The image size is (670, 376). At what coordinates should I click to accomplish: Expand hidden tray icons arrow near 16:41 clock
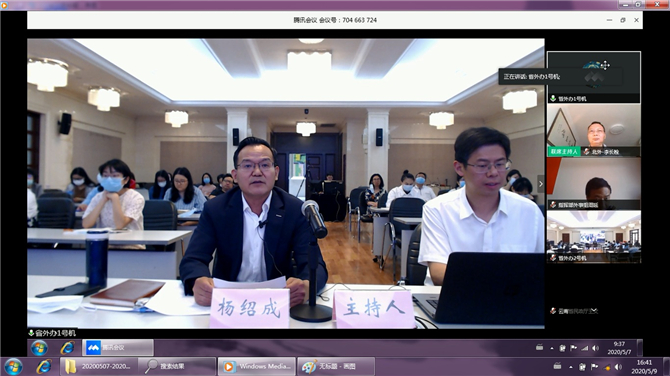coord(571,367)
